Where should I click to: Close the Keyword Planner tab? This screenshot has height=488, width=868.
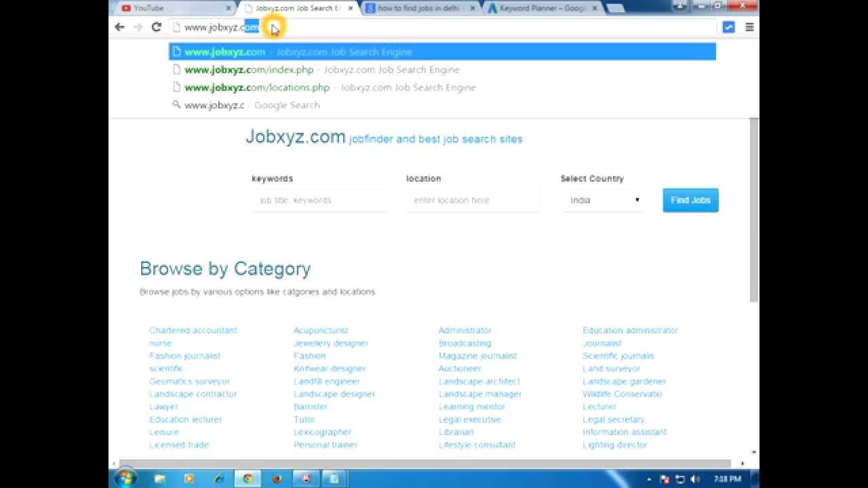595,8
